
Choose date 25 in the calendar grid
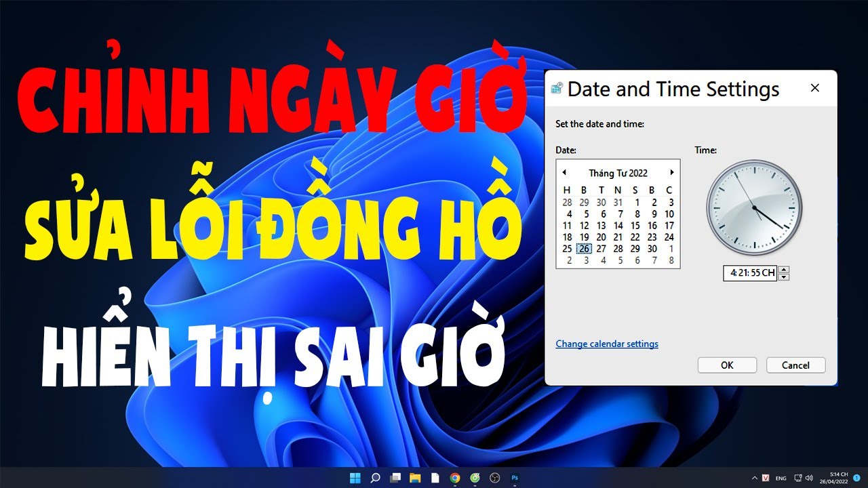tap(568, 249)
